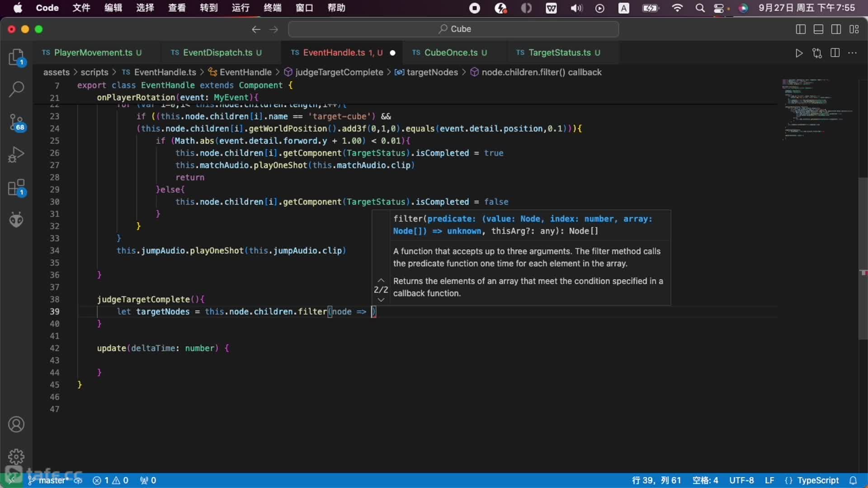Open the Apple menu
This screenshot has width=868, height=488.
pyautogui.click(x=18, y=8)
